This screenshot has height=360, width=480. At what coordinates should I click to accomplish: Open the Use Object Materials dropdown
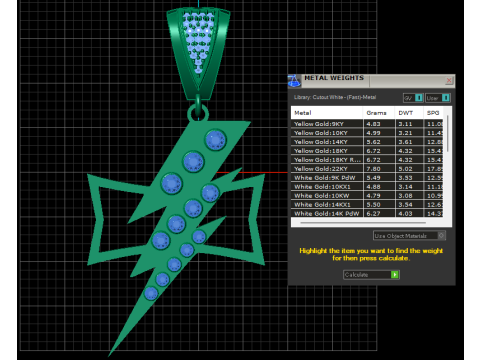[409, 236]
